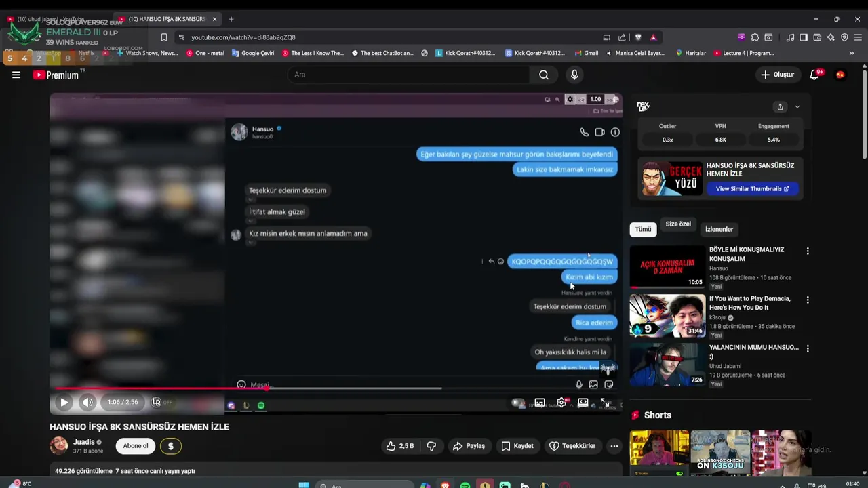
Task: Open the Windows Start button
Action: (304, 485)
